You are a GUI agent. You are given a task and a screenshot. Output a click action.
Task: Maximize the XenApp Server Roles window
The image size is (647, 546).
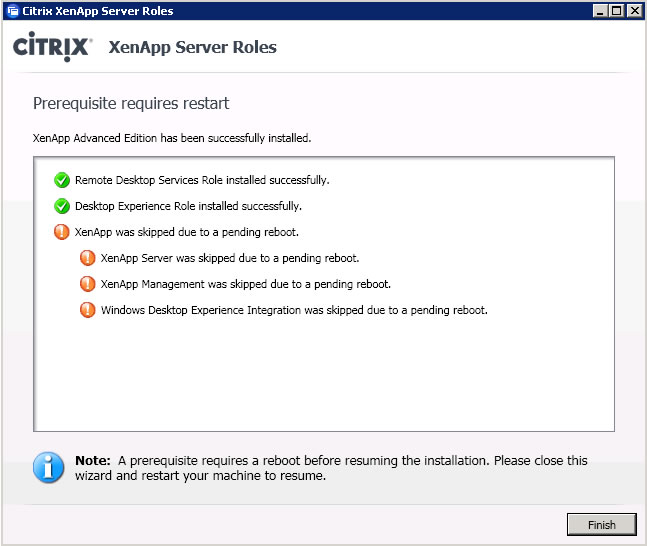[x=616, y=11]
